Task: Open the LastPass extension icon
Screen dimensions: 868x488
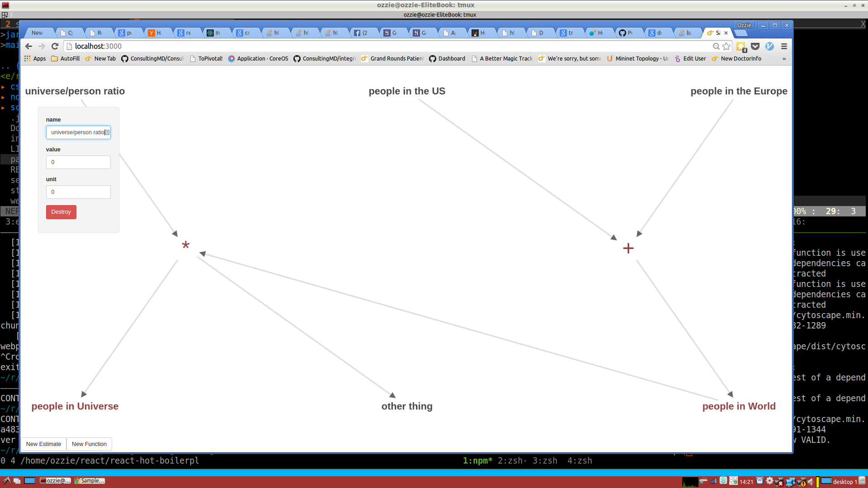Action: tap(741, 46)
